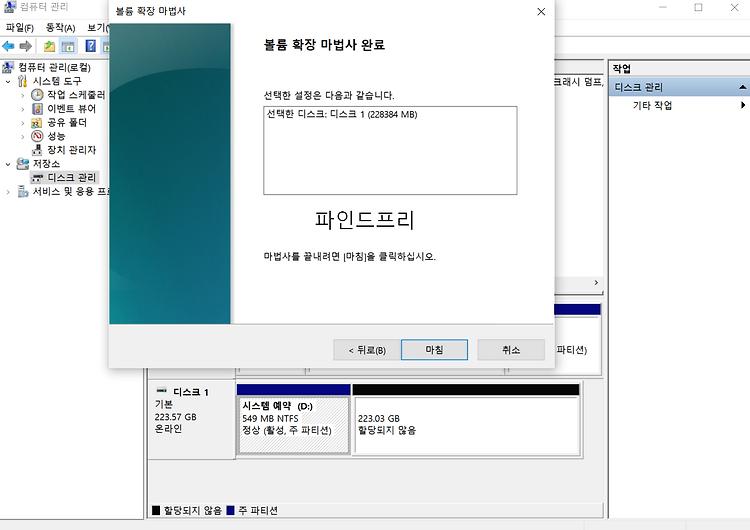The height and width of the screenshot is (530, 750).
Task: Click the up-folder toolbar icon
Action: [49, 46]
